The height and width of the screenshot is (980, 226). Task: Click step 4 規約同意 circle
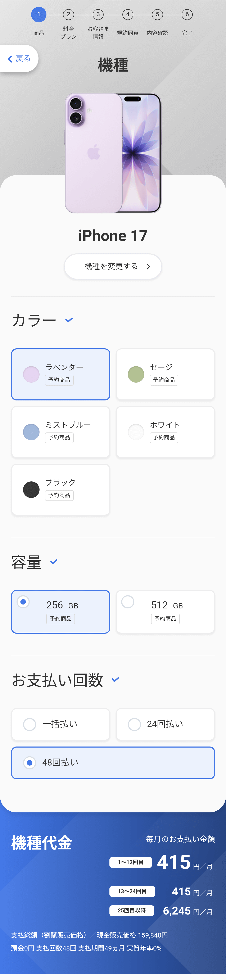click(x=128, y=15)
